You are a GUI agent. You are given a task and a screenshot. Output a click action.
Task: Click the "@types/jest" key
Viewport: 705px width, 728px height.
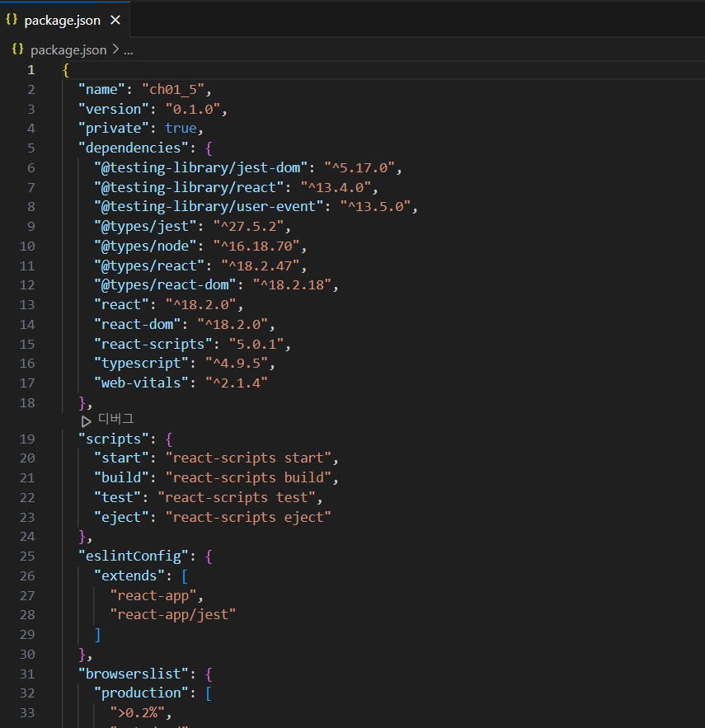pyautogui.click(x=145, y=227)
